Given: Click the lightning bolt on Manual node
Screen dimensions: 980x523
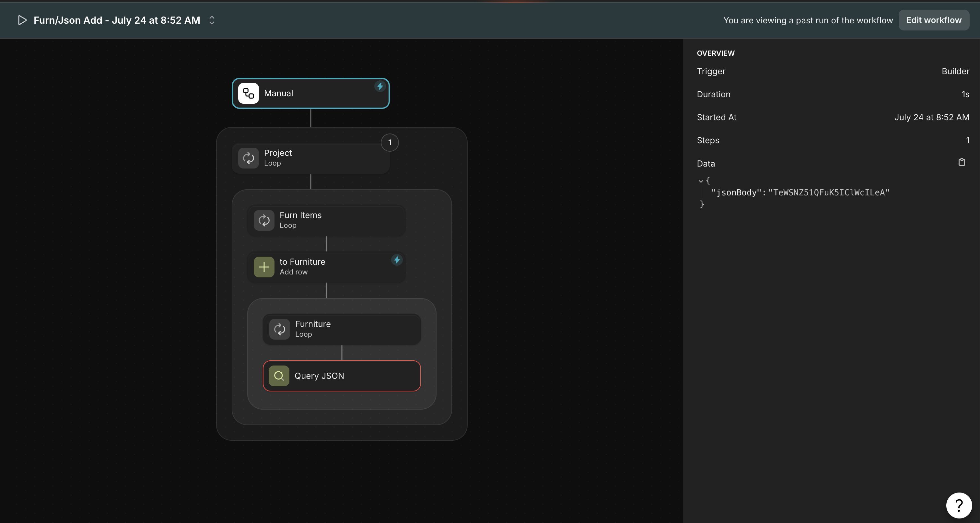Looking at the screenshot, I should (380, 86).
